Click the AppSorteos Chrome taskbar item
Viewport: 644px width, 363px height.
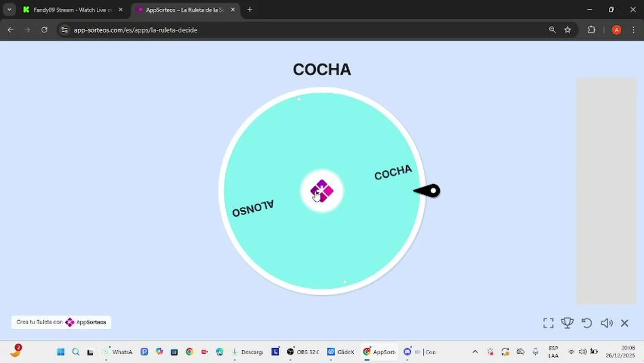click(x=379, y=352)
